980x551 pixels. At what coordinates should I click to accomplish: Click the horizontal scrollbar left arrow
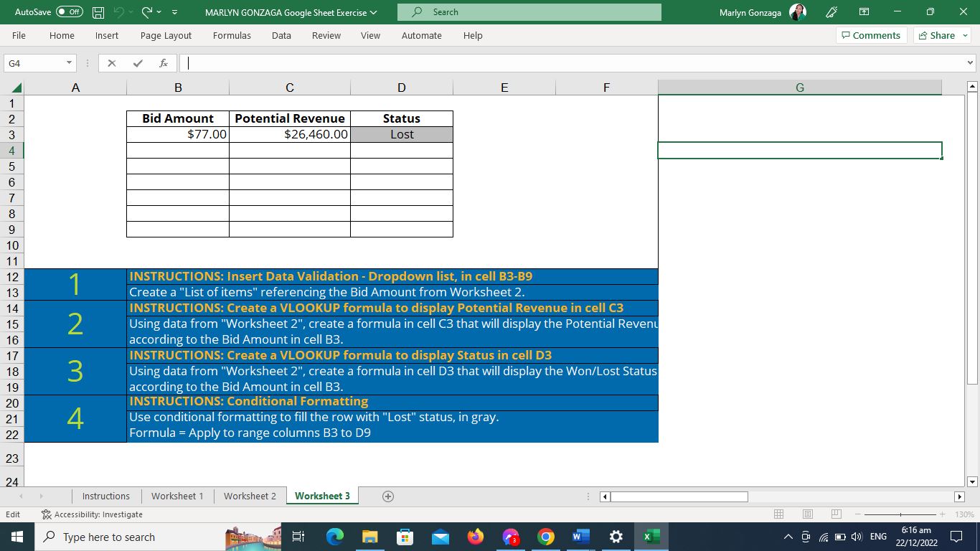pos(605,496)
